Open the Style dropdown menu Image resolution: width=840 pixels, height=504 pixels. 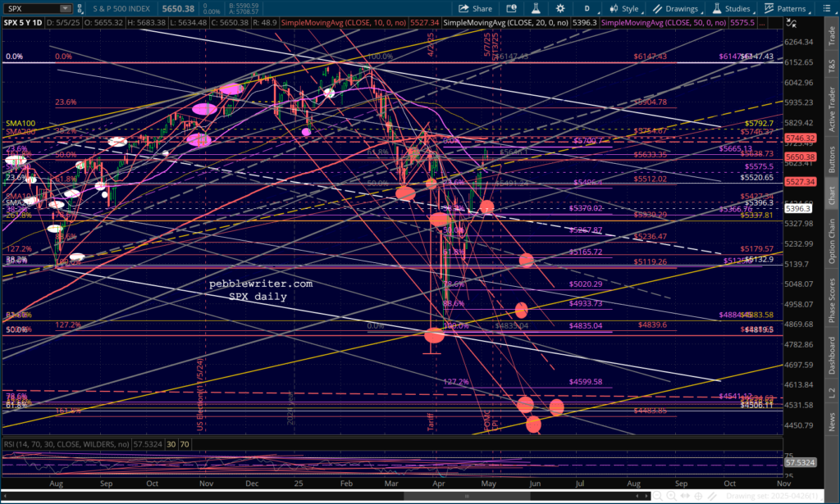pos(624,8)
